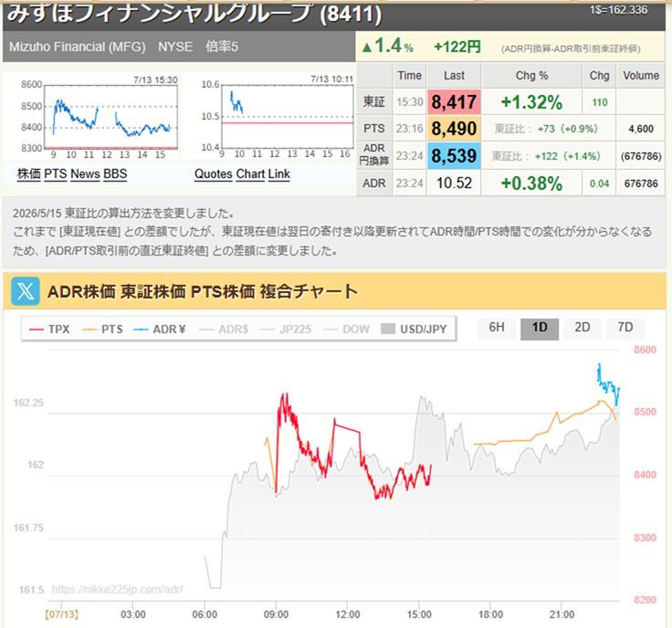Switch chart range to 6H
Screen dimensions: 672x628
click(x=497, y=328)
